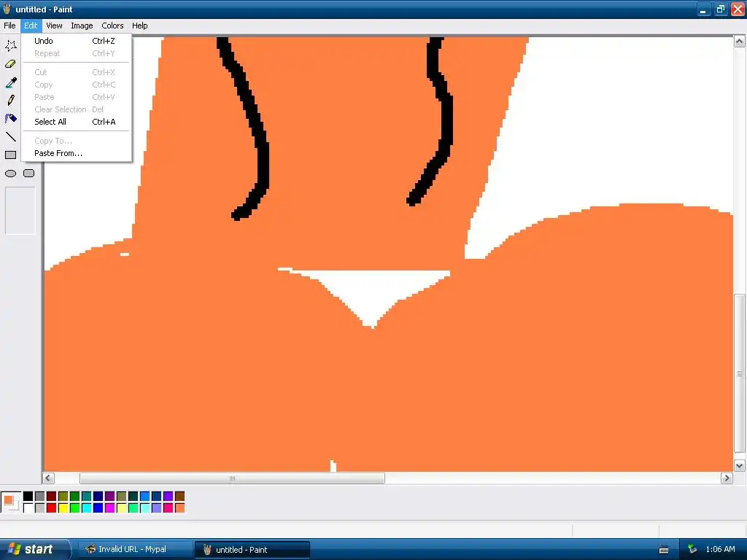The height and width of the screenshot is (560, 747).
Task: Close the open Edit menu header
Action: coord(31,26)
